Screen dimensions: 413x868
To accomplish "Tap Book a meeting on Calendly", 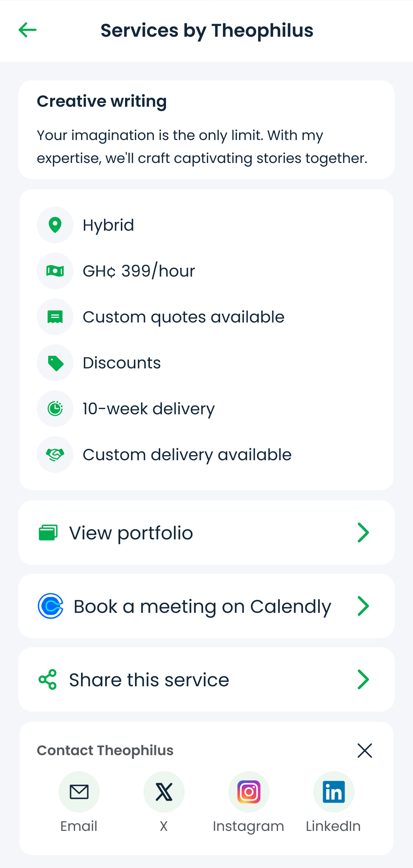I will point(206,606).
